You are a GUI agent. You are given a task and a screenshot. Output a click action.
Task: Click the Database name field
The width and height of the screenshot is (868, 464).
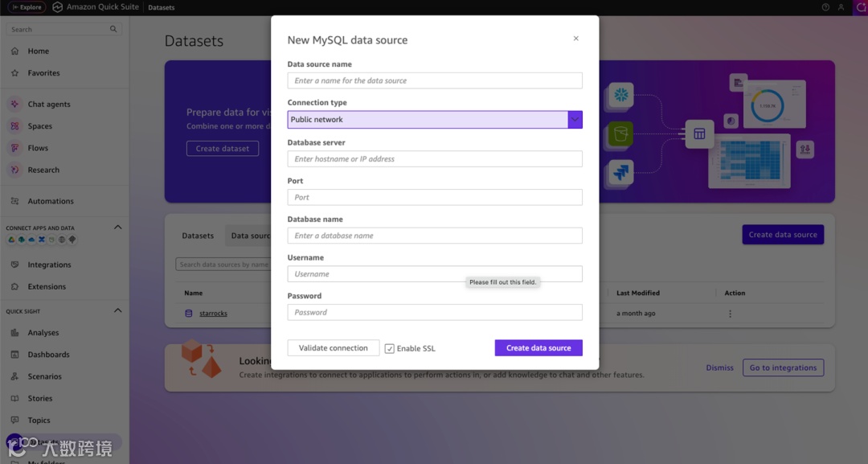[435, 236]
